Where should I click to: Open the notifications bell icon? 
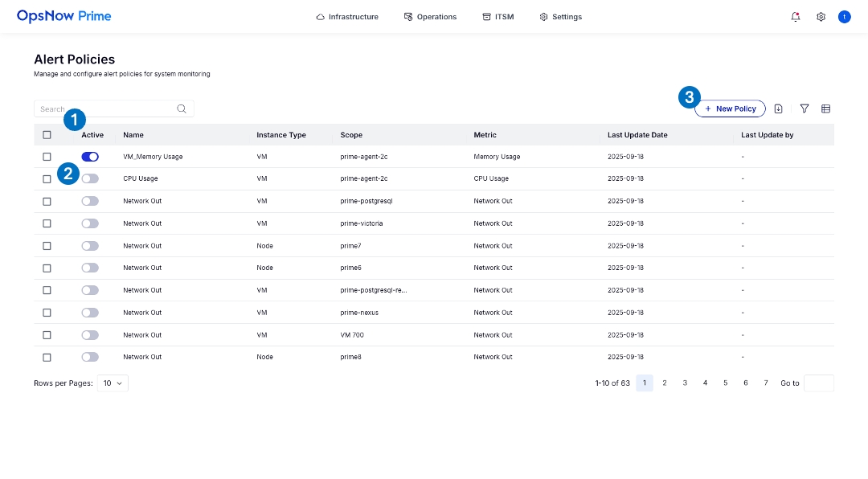pyautogui.click(x=796, y=17)
